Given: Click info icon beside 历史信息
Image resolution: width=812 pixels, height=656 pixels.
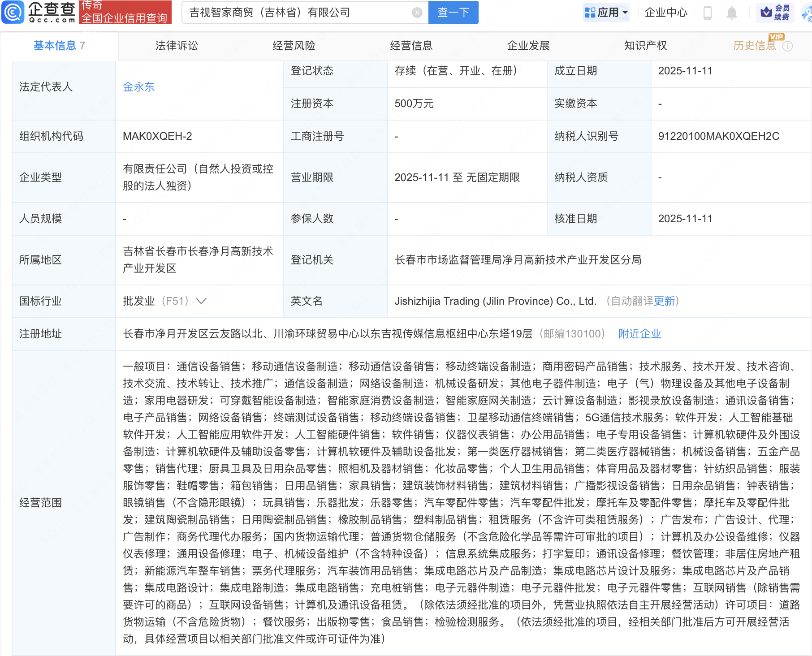Looking at the screenshot, I should [x=787, y=46].
